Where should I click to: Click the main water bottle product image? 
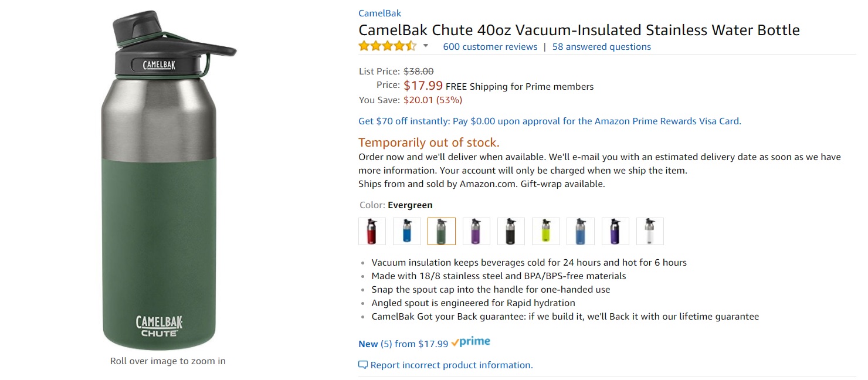click(168, 182)
